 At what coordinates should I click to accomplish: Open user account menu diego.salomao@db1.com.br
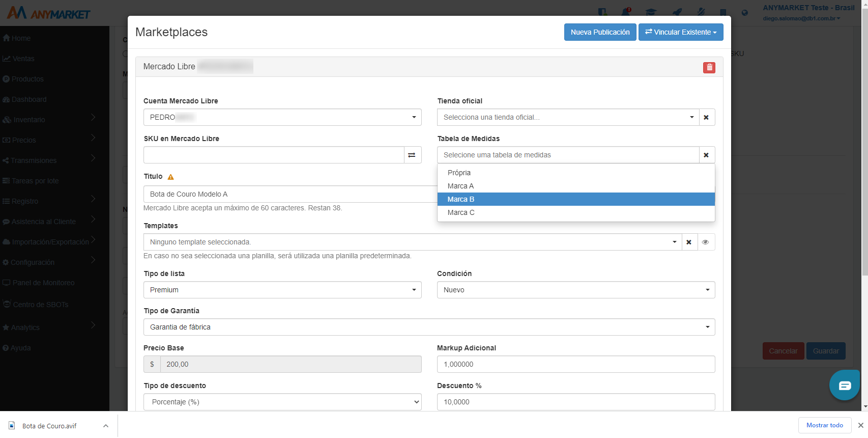(801, 18)
